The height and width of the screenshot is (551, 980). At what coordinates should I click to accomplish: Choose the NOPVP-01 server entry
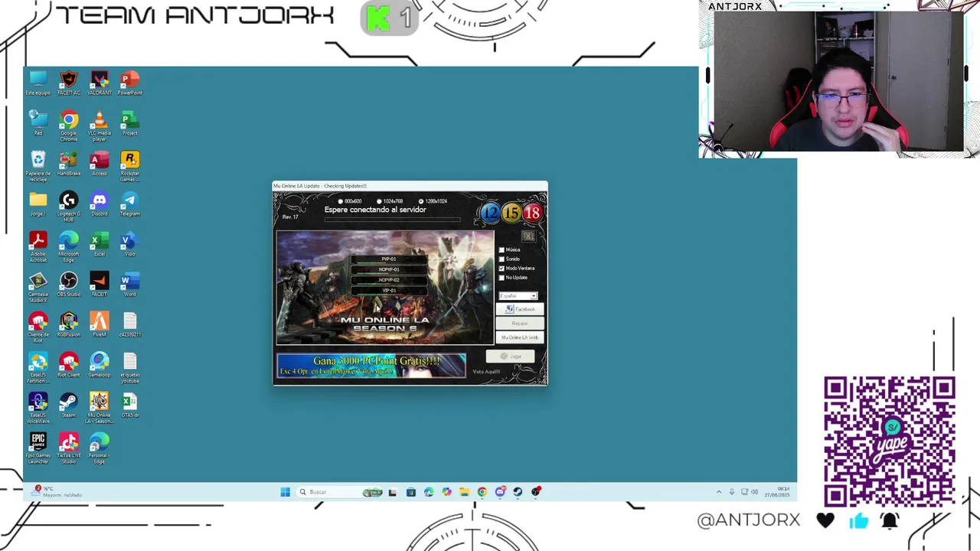point(389,269)
